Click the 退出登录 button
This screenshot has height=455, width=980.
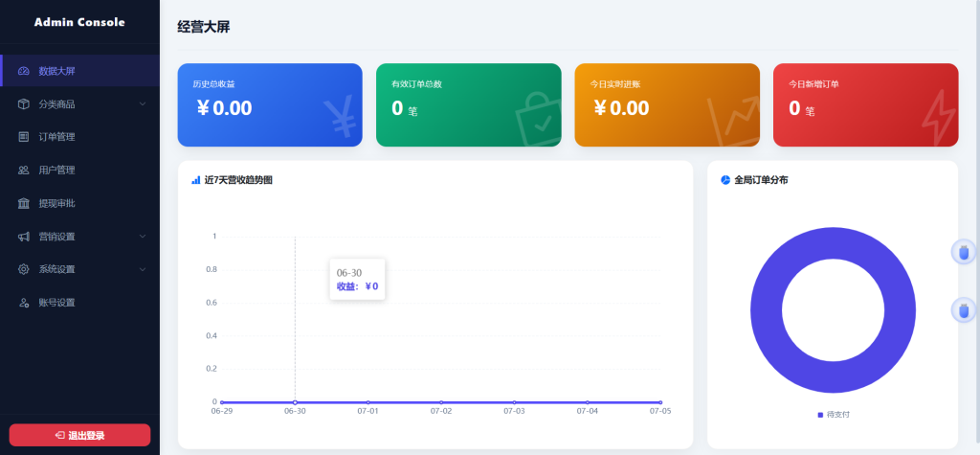tap(79, 435)
